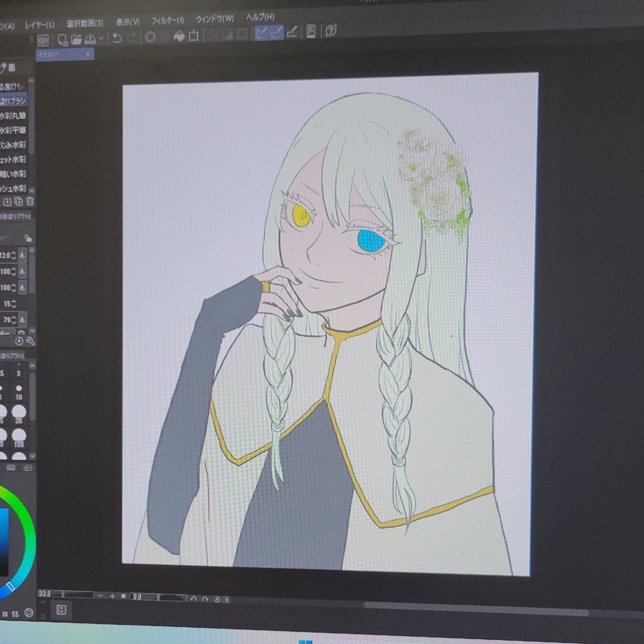Click the stepper beside second 100 value
The image size is (644, 644).
(14, 287)
